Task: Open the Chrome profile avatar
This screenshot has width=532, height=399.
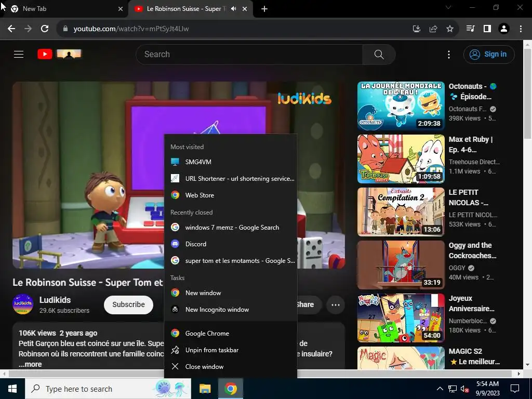Action: [504, 29]
